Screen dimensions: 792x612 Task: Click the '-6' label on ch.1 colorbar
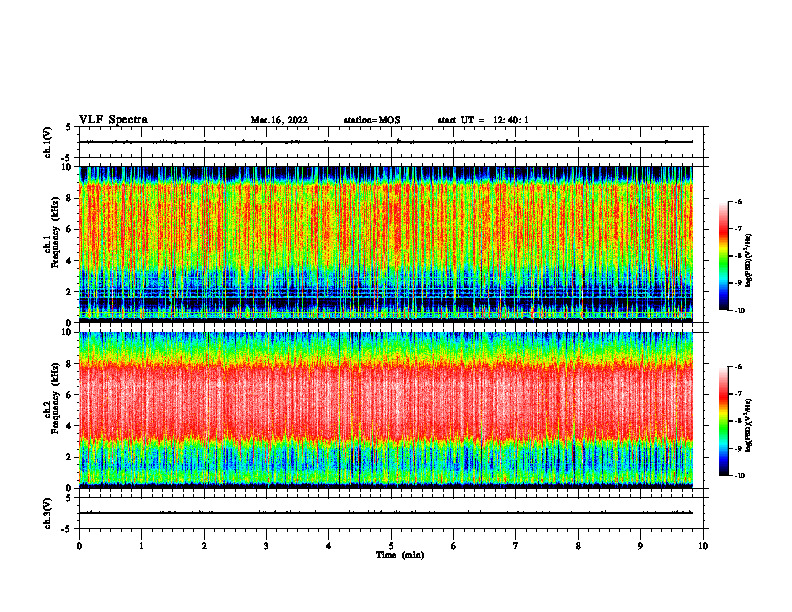738,201
